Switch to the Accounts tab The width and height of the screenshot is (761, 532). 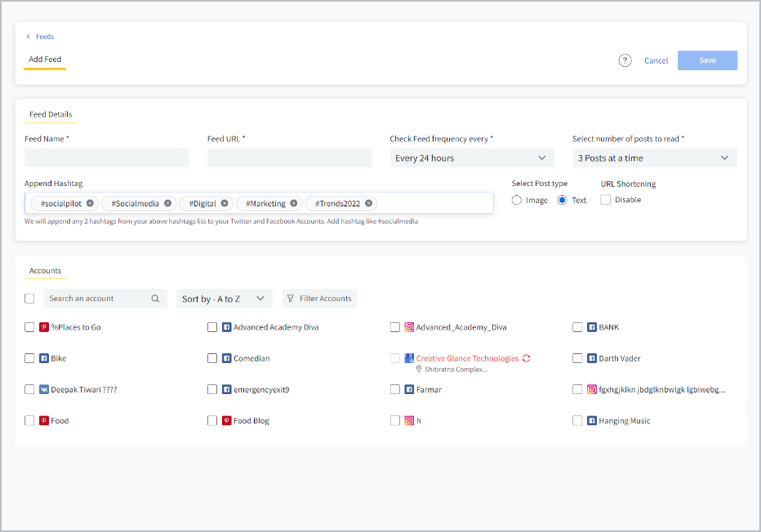point(45,270)
